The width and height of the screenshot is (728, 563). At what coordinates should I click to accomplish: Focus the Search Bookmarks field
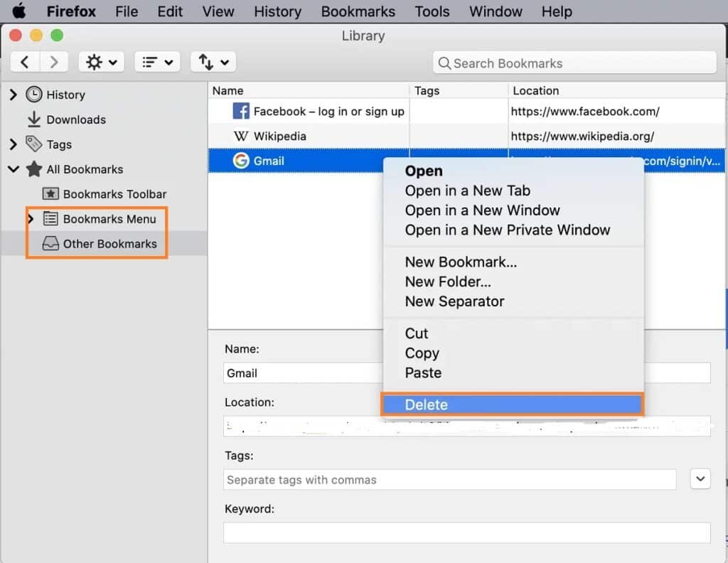pos(574,63)
